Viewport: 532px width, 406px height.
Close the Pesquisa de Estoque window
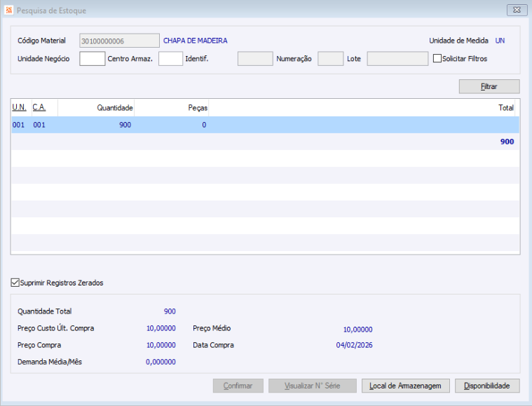(x=517, y=11)
